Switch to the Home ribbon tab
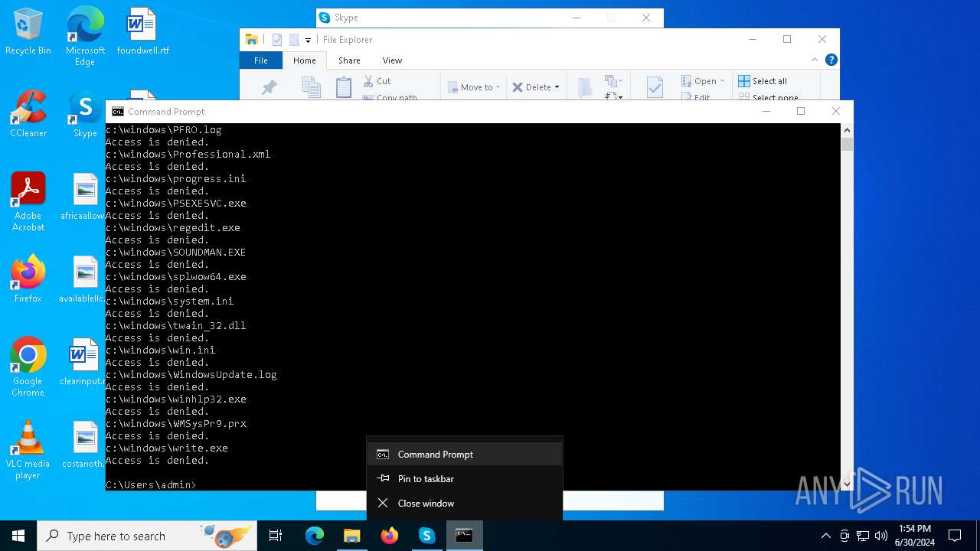Viewport: 980px width, 551px height. [304, 60]
